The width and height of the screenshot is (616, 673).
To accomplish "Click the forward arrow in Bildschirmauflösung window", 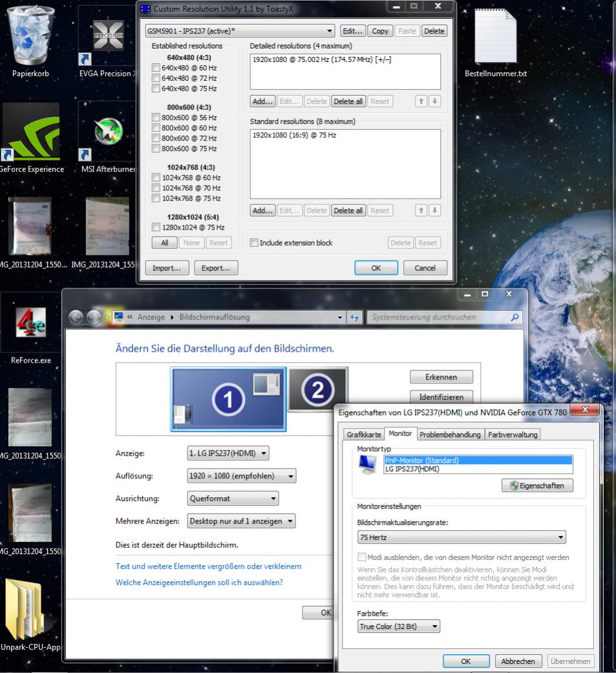I will (94, 317).
